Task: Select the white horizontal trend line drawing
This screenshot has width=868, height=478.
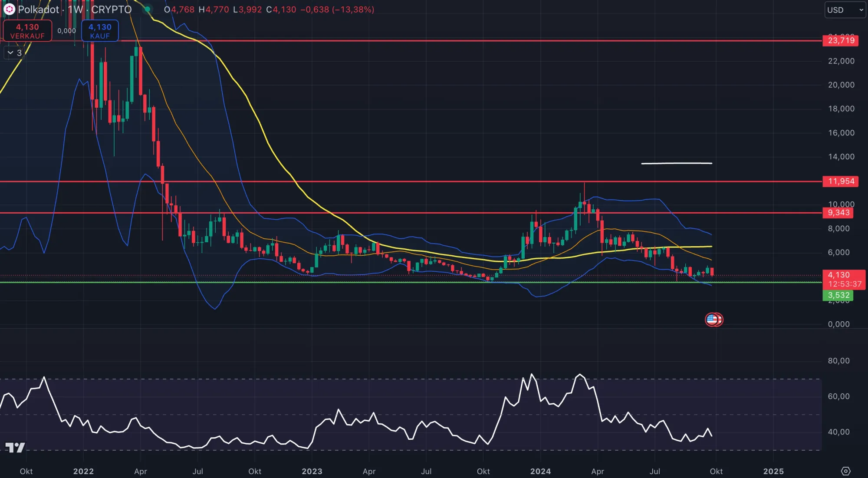Action: 677,163
